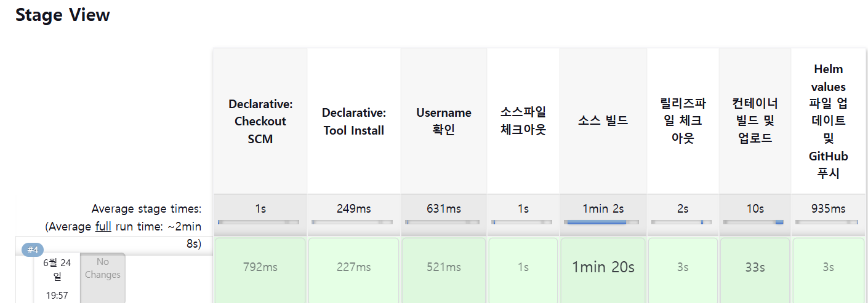This screenshot has width=868, height=303.
Task: Open the 1min 20s 소스 빌드 stage cell
Action: point(603,267)
